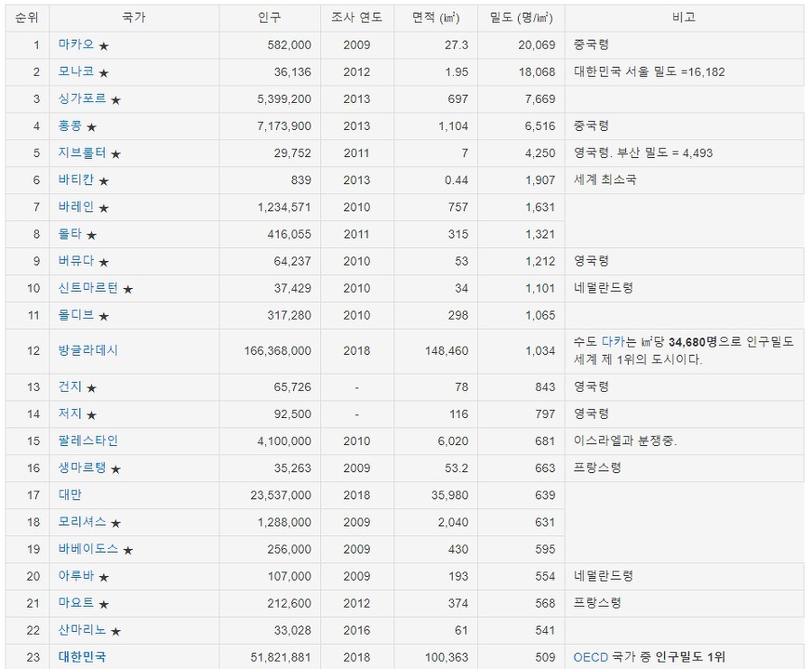This screenshot has height=669, width=812.
Task: Click the star icon next to 모나코
Action: pos(104,73)
